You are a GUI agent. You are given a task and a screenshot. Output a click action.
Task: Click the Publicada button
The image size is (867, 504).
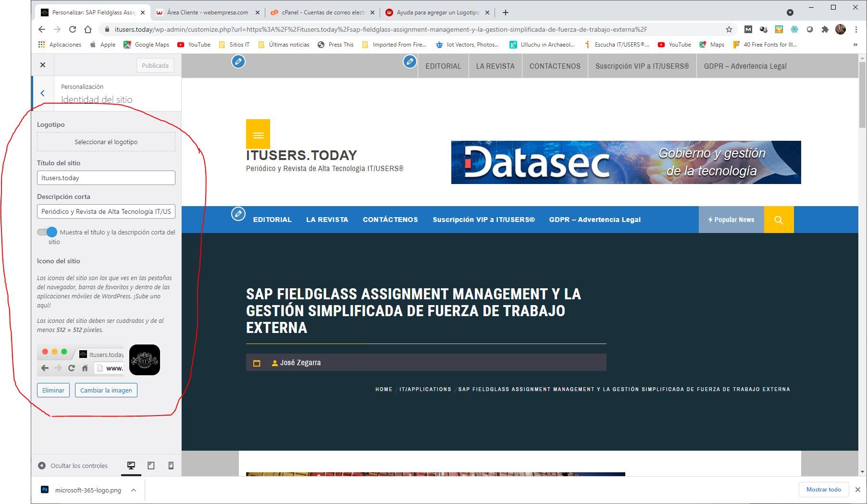155,65
